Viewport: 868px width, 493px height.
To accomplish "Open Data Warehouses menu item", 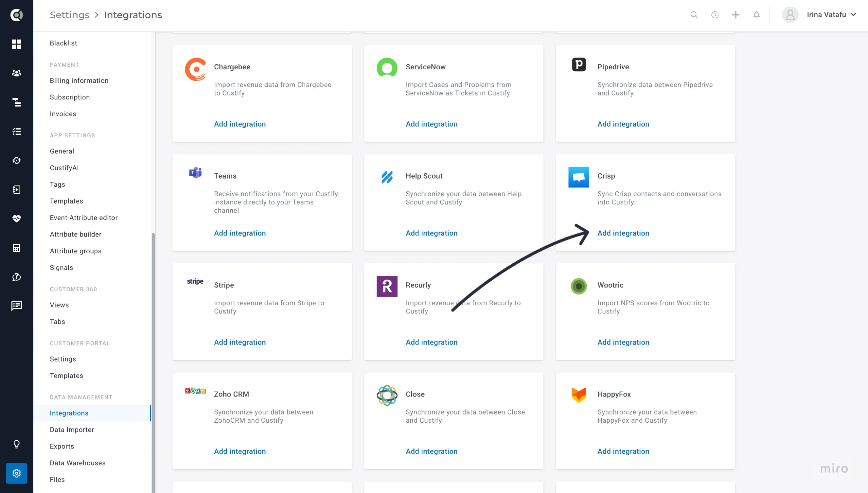I will click(x=78, y=463).
